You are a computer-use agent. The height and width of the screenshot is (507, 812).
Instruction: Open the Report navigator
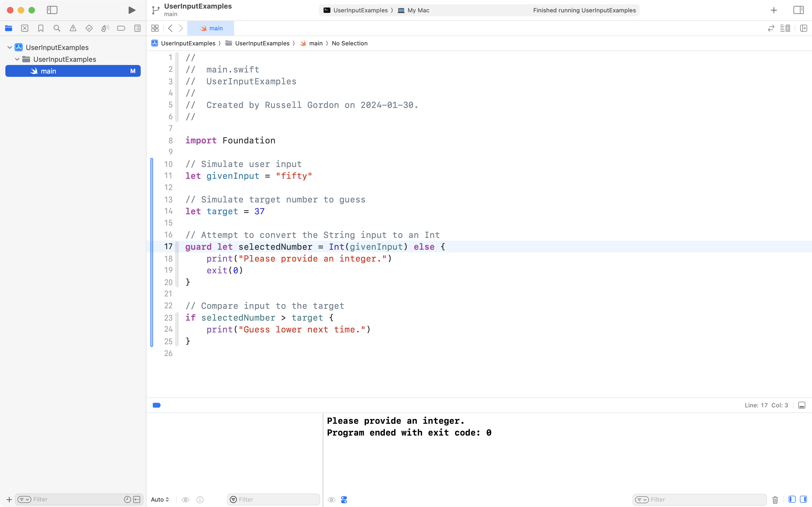137,28
